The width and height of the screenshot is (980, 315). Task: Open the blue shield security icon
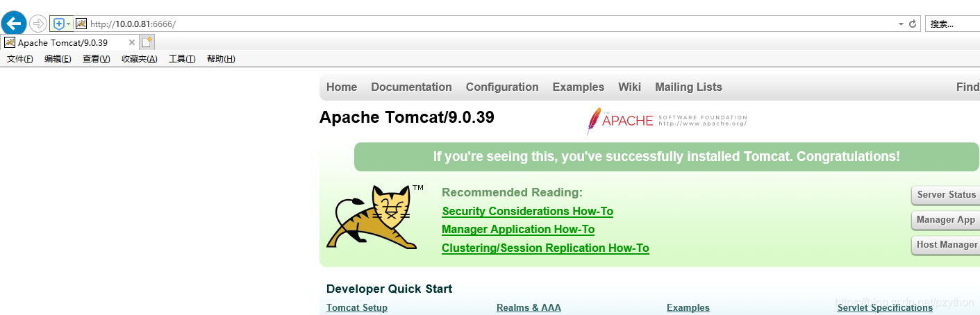click(x=58, y=24)
